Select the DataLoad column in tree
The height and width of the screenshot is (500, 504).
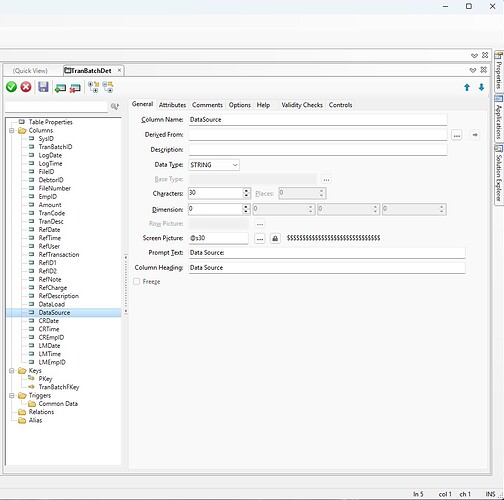tap(52, 304)
